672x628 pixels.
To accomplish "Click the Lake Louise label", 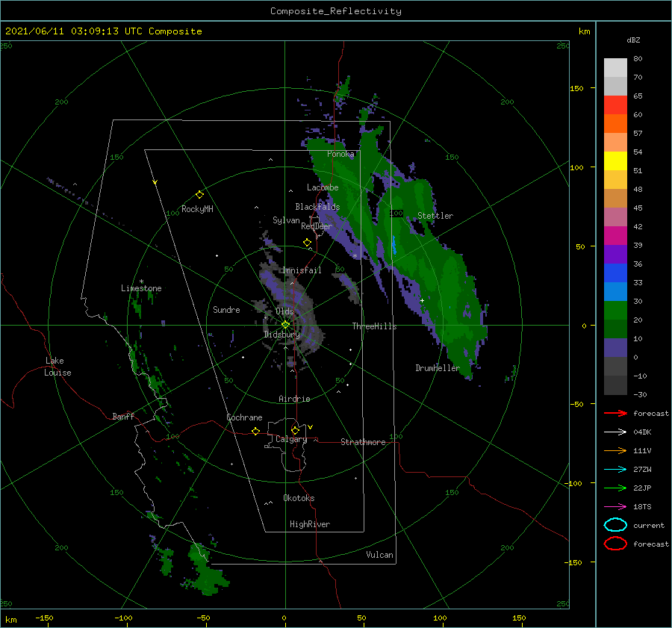I will (x=57, y=367).
